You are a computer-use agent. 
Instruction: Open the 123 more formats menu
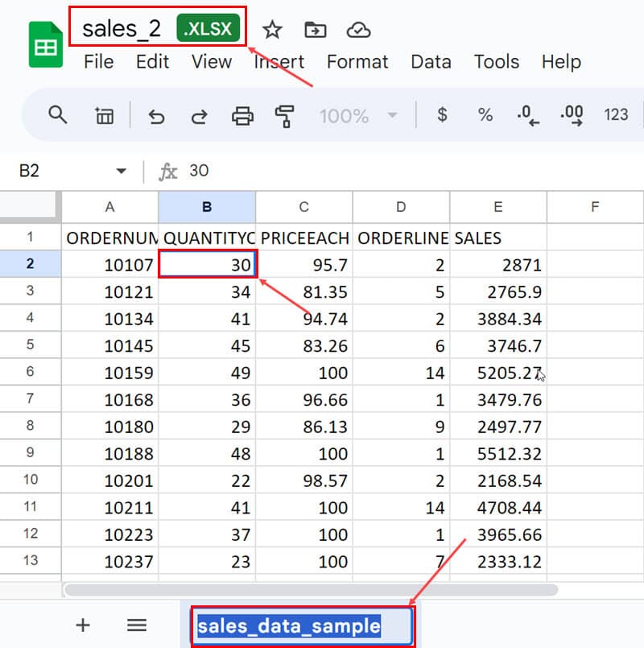coord(616,115)
